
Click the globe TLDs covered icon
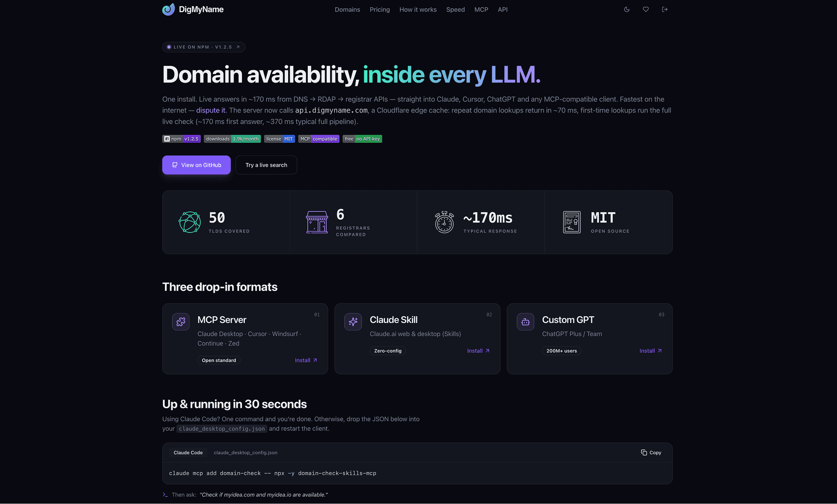click(x=190, y=222)
